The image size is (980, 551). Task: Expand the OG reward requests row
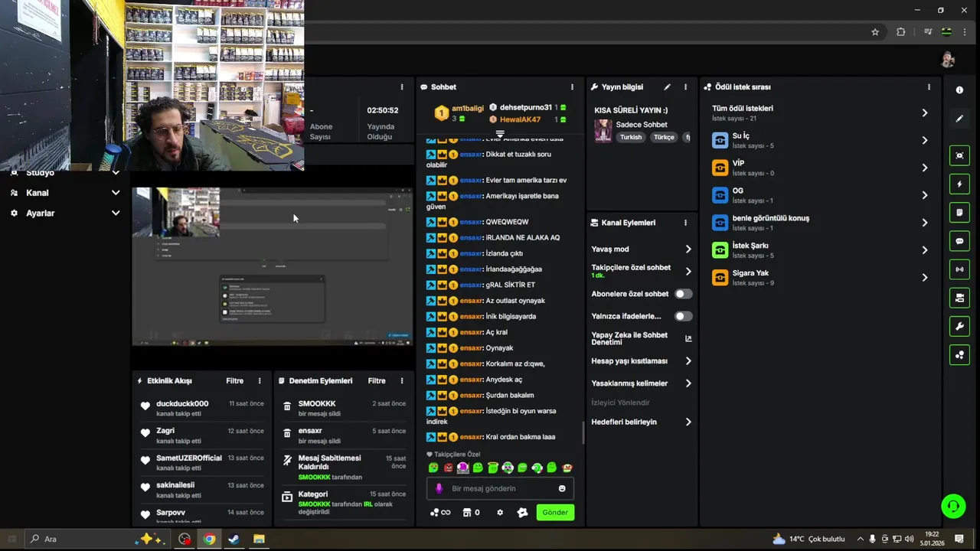point(819,195)
